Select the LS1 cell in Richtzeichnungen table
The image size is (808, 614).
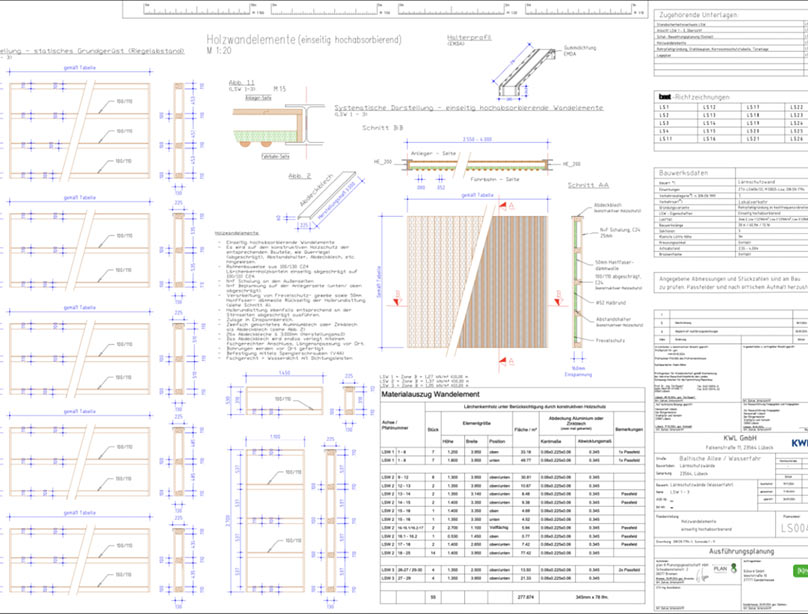click(x=664, y=106)
